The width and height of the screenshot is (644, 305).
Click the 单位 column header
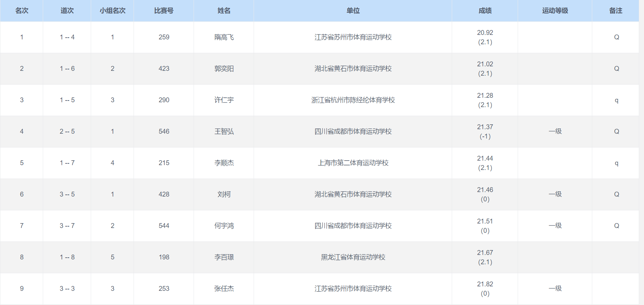(353, 11)
